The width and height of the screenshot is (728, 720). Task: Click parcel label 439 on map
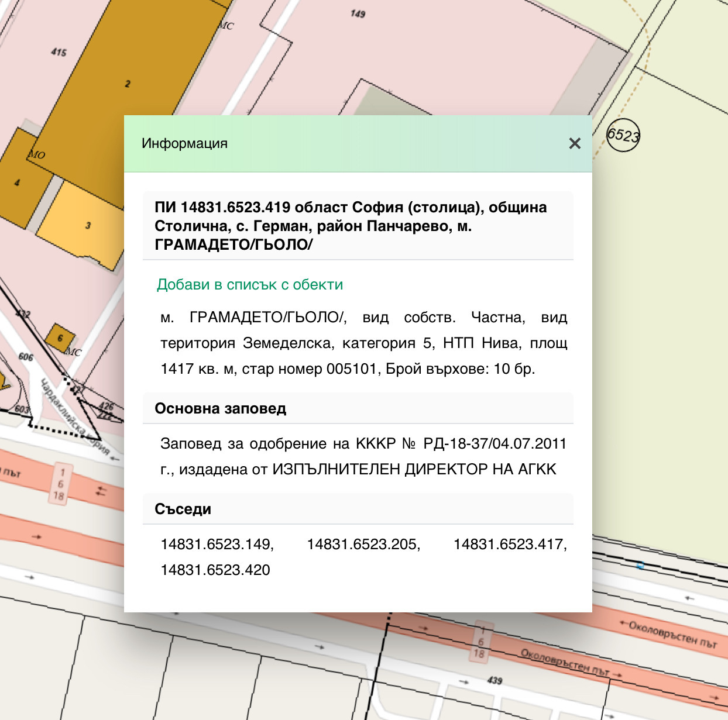click(495, 680)
